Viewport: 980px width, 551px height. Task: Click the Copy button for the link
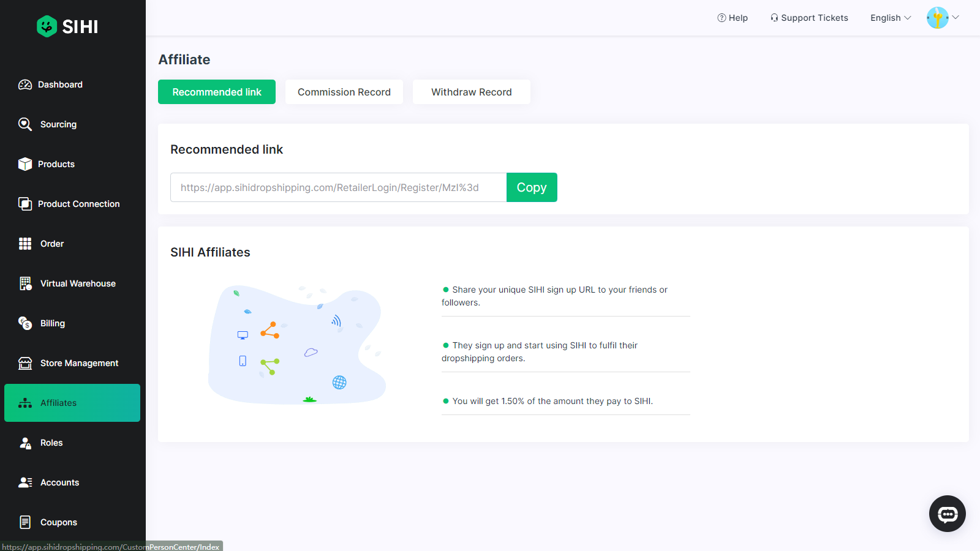click(531, 187)
